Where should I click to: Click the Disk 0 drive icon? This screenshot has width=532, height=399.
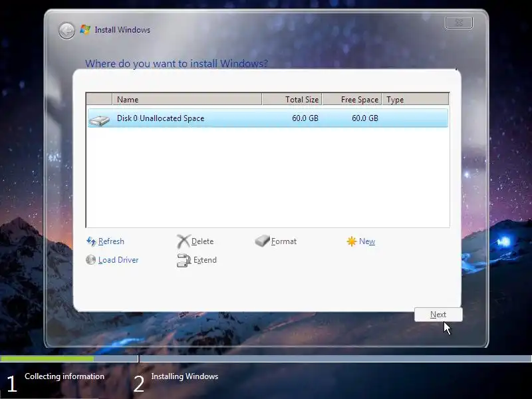click(99, 120)
